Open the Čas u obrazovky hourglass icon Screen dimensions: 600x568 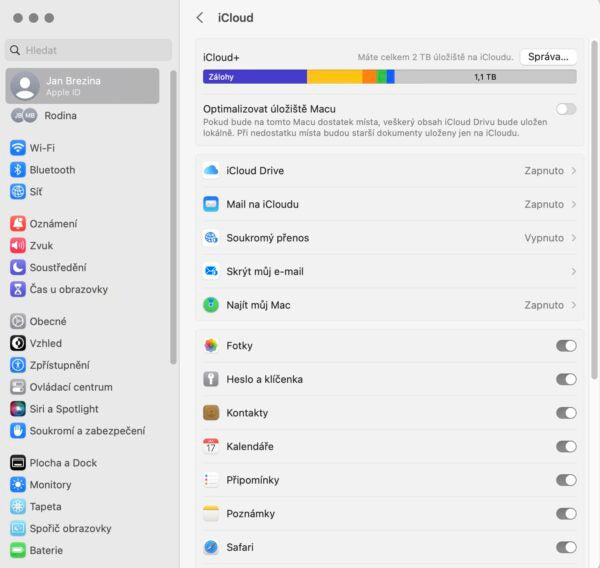18,289
